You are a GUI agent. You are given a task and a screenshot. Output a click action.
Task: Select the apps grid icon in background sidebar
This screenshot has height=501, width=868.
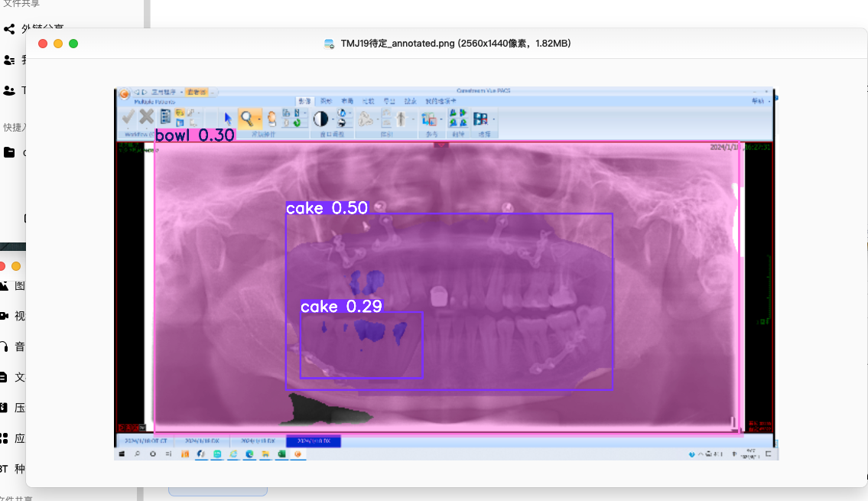tap(5, 438)
